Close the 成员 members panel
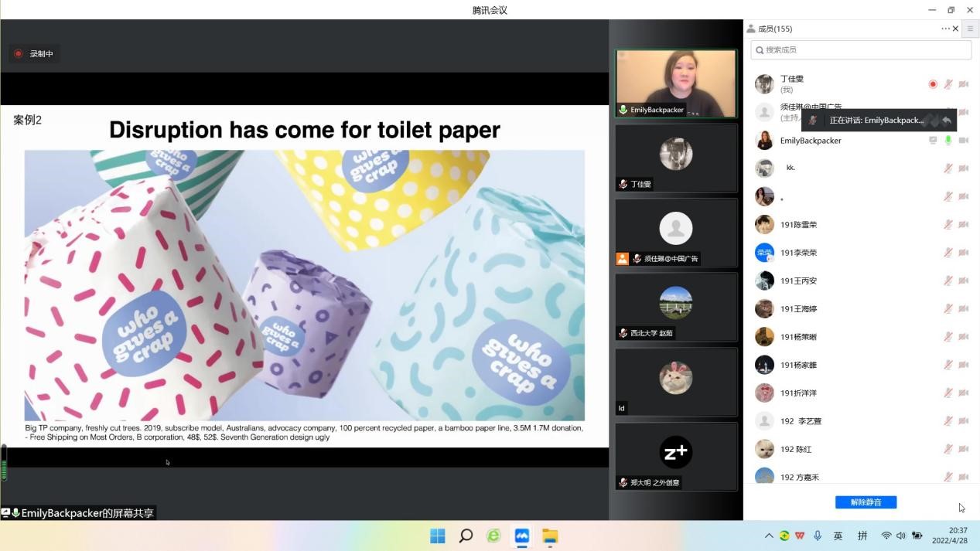The height and width of the screenshot is (551, 980). (956, 29)
